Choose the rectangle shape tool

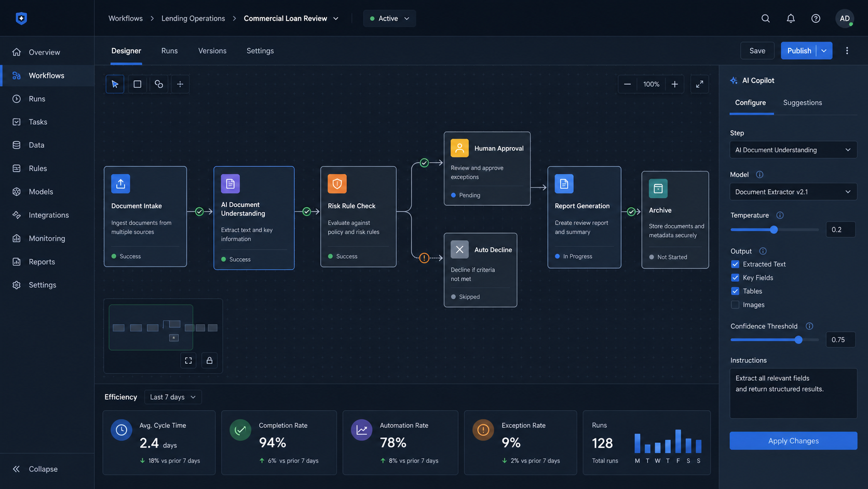tap(137, 84)
